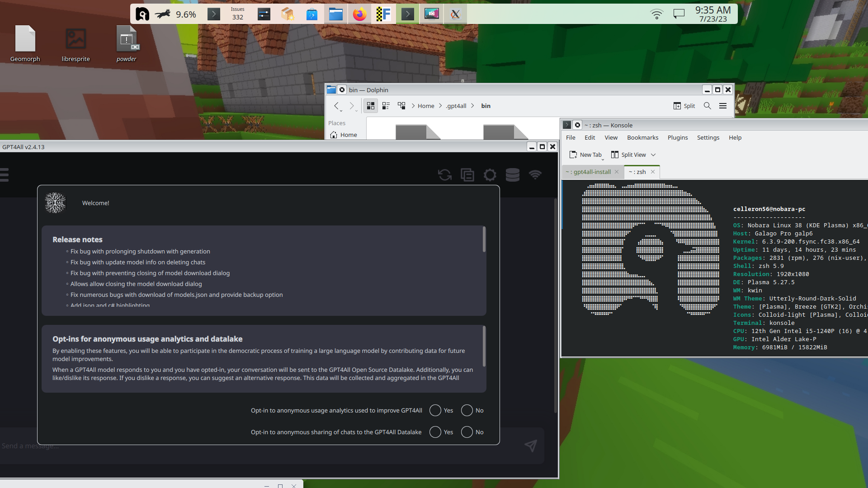Launch Firefox from the top panel
868x488 pixels.
[359, 14]
